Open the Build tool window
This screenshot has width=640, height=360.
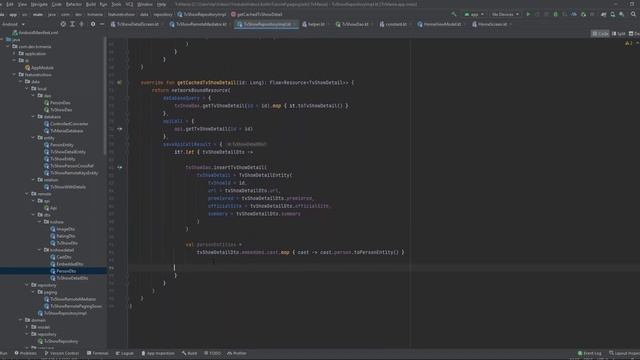(189, 353)
